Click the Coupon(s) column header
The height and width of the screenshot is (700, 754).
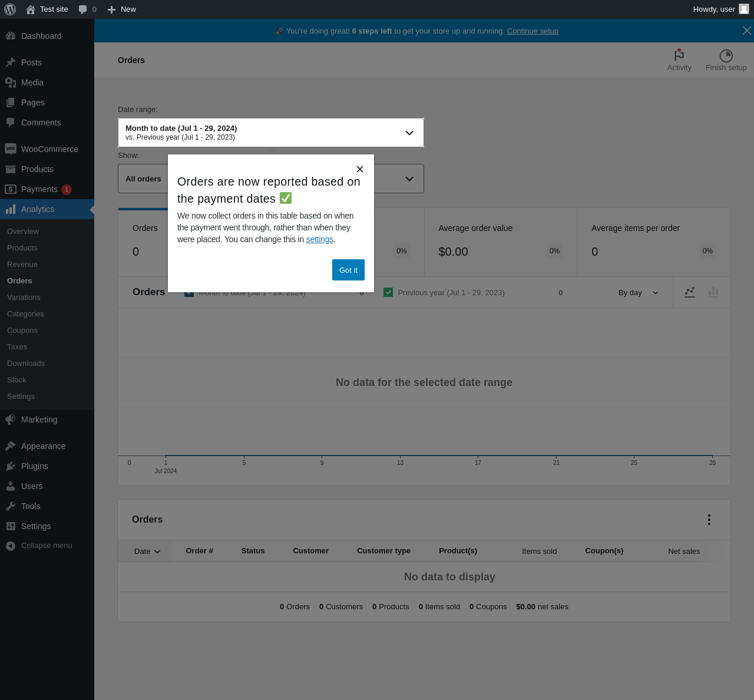[604, 551]
